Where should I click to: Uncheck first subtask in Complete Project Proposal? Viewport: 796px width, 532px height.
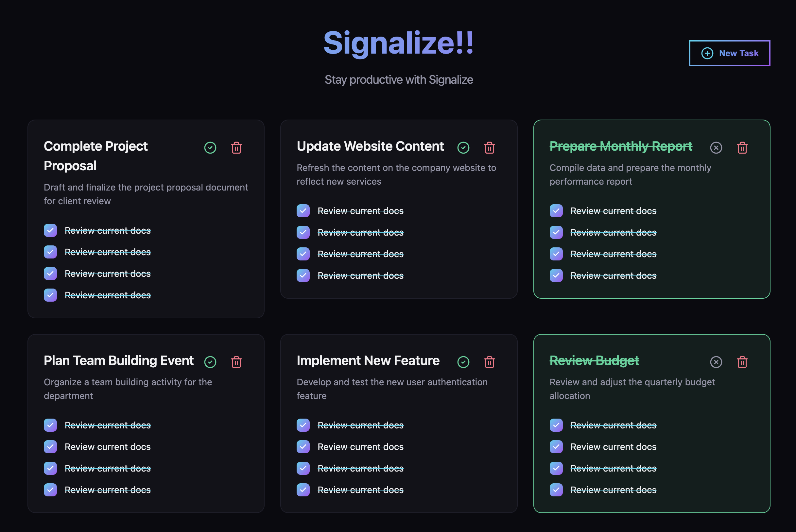pos(50,230)
